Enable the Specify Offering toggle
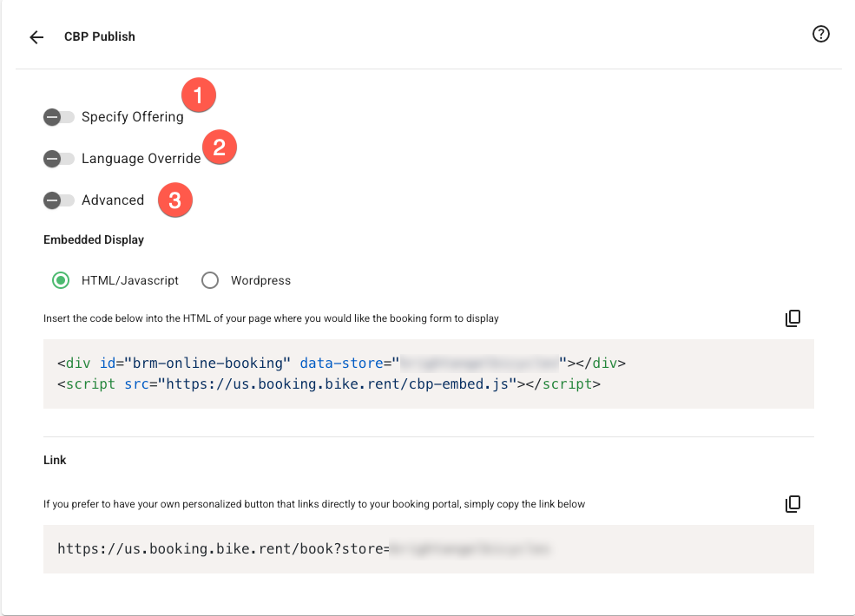855x616 pixels. tap(59, 116)
